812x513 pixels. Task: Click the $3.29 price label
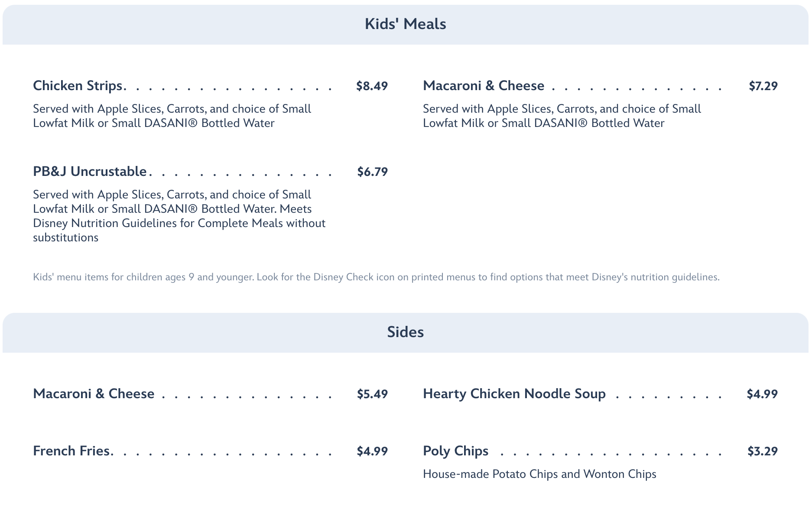point(762,451)
